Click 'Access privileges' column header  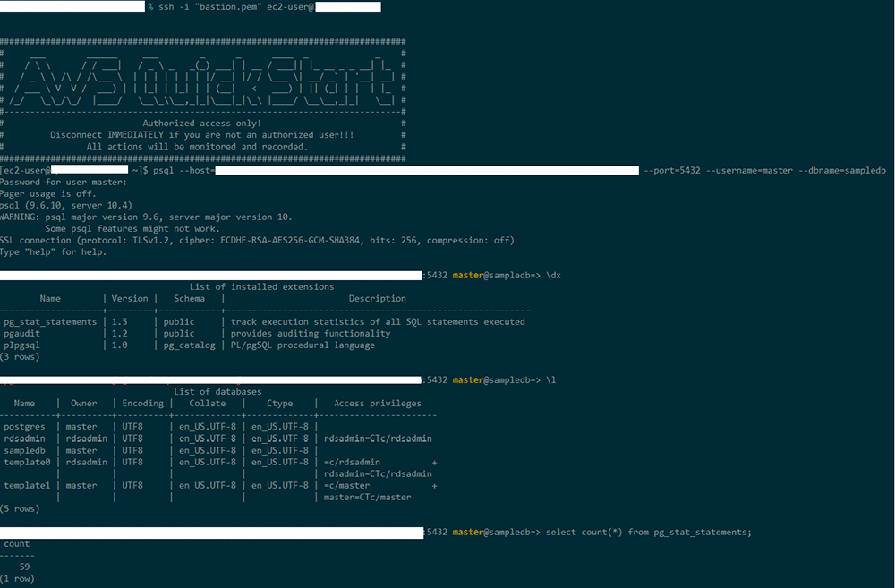pos(378,404)
